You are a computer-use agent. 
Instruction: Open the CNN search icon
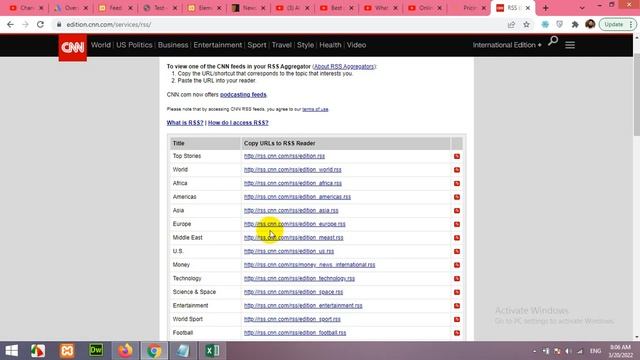click(553, 41)
